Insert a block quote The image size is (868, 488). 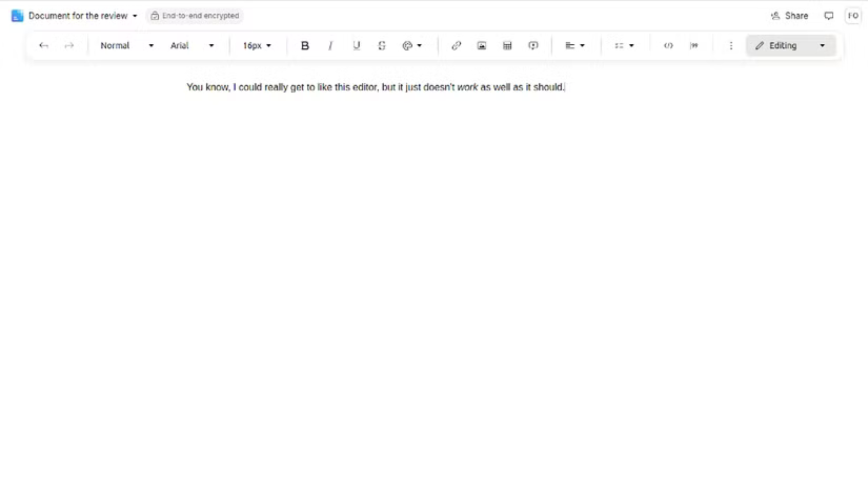pos(694,46)
